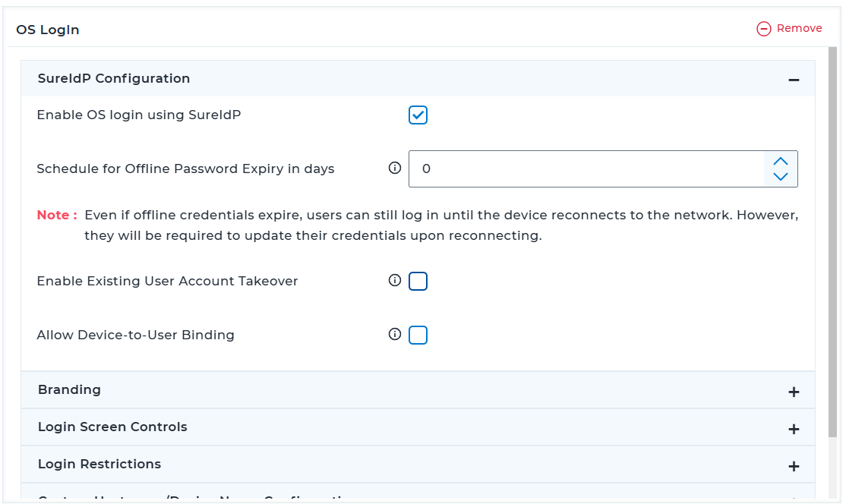The width and height of the screenshot is (846, 504).
Task: Click info icon beside Offline Password Expiry
Action: 394,169
